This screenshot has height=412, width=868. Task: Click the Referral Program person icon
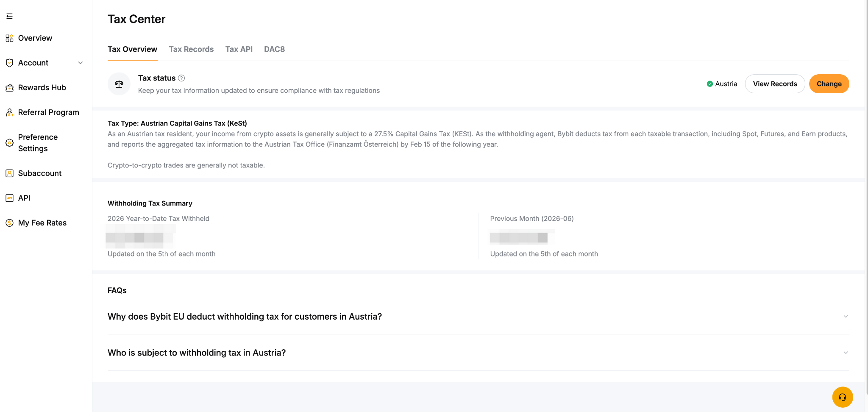point(9,112)
